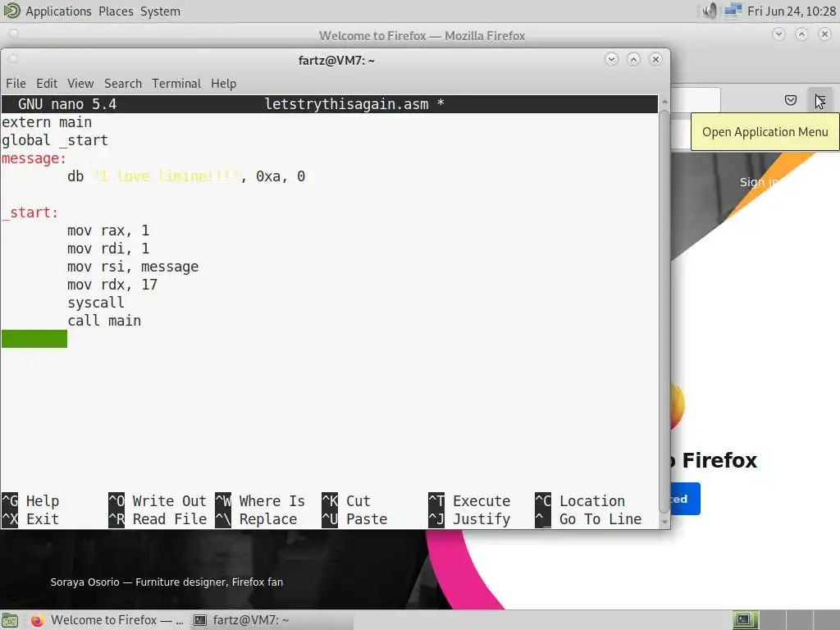This screenshot has height=630, width=840.
Task: Click the MATE logo icon in top panel
Action: tap(11, 11)
